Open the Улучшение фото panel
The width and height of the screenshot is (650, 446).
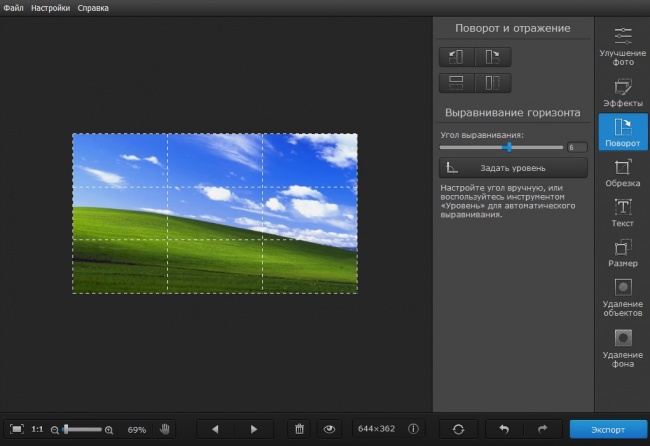[623, 46]
